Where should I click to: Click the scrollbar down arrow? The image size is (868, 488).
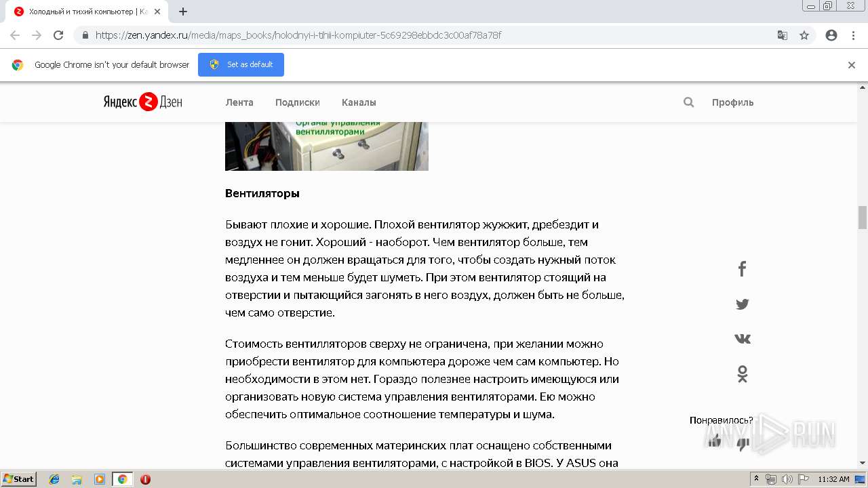coord(863,463)
